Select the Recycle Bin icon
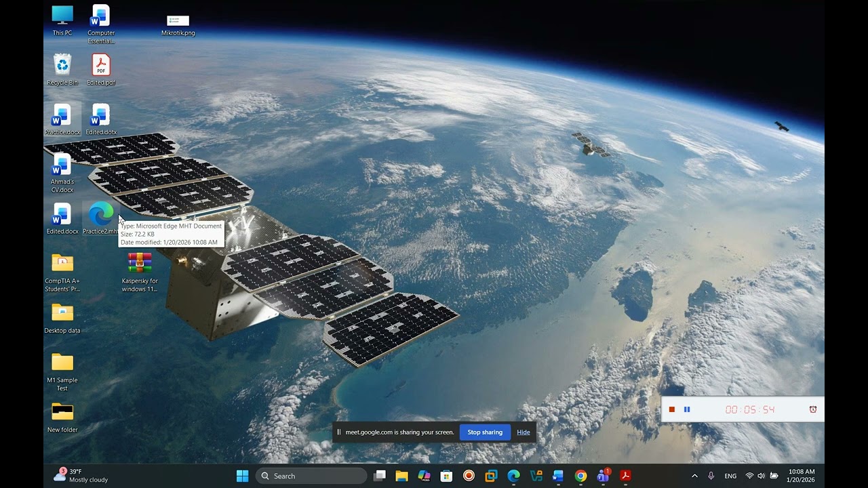The width and height of the screenshot is (868, 488). click(x=62, y=70)
